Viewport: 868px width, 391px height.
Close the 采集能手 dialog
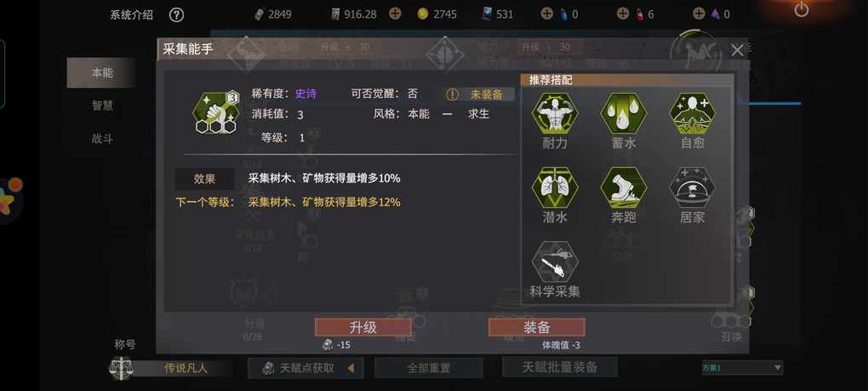point(737,50)
